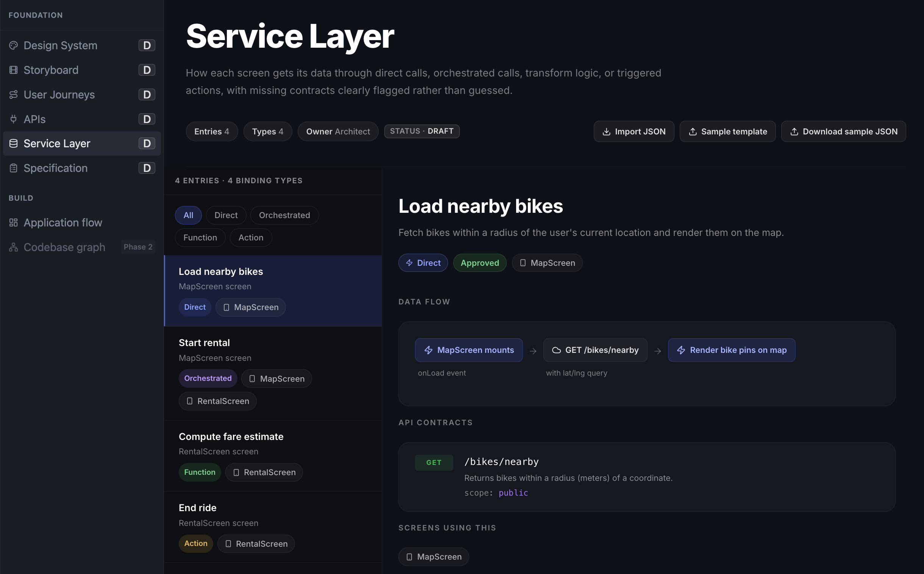Screen dimensions: 924x574
Task: Click the Service Layer database icon
Action: tap(14, 143)
